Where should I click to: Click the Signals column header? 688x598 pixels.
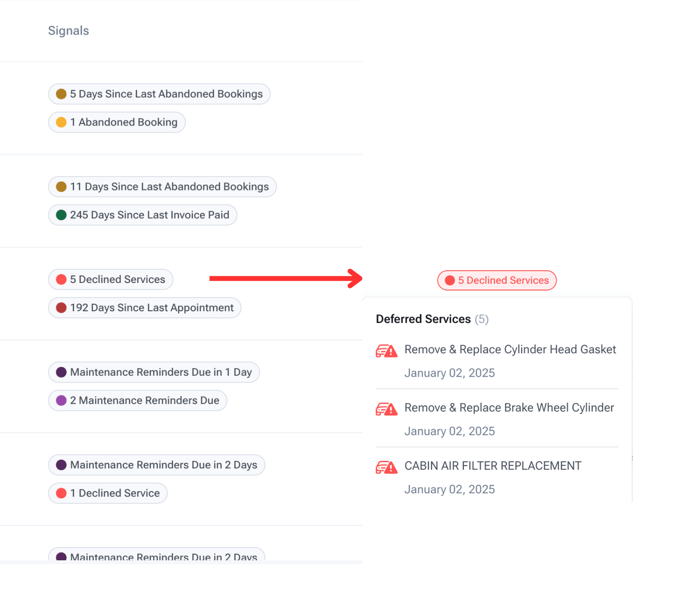pos(68,31)
